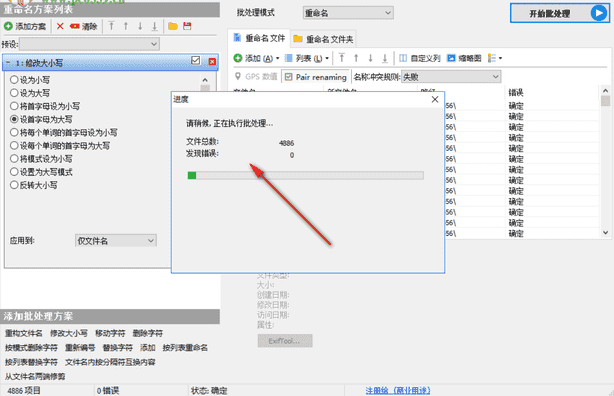Click the red X delete scheme icon
Image resolution: width=614 pixels, height=396 pixels.
[x=60, y=26]
